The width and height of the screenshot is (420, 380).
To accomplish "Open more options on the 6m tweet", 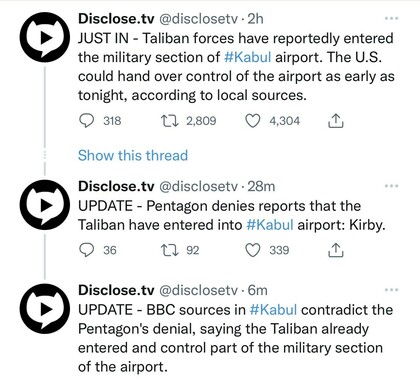I will coord(391,290).
